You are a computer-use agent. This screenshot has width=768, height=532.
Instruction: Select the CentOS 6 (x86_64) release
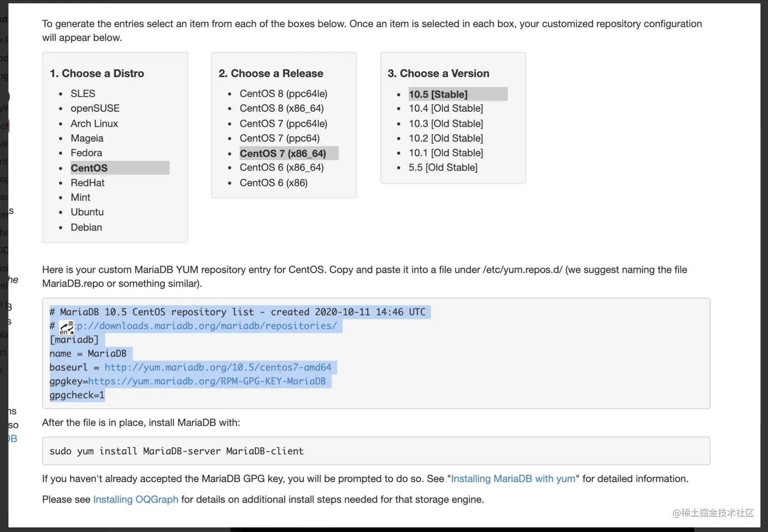point(281,168)
